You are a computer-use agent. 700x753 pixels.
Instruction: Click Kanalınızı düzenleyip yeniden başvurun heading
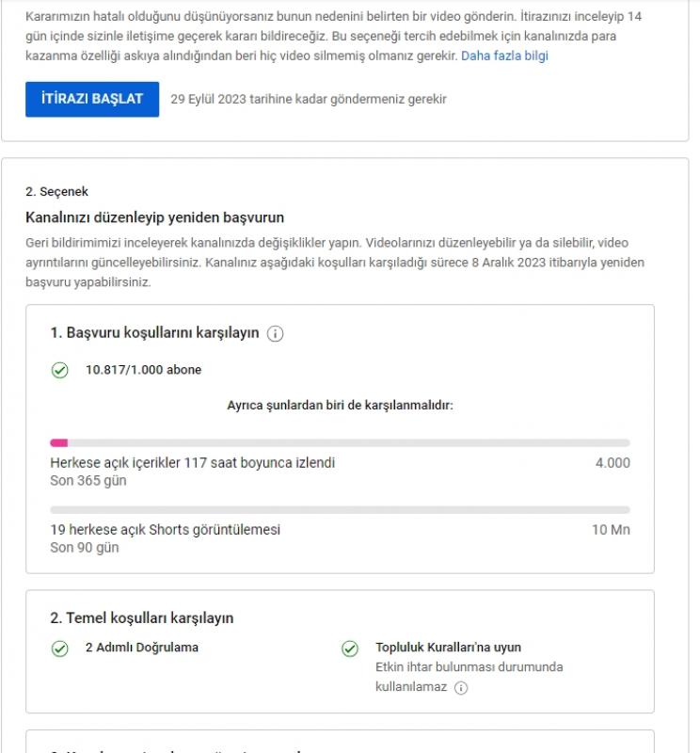[x=154, y=217]
